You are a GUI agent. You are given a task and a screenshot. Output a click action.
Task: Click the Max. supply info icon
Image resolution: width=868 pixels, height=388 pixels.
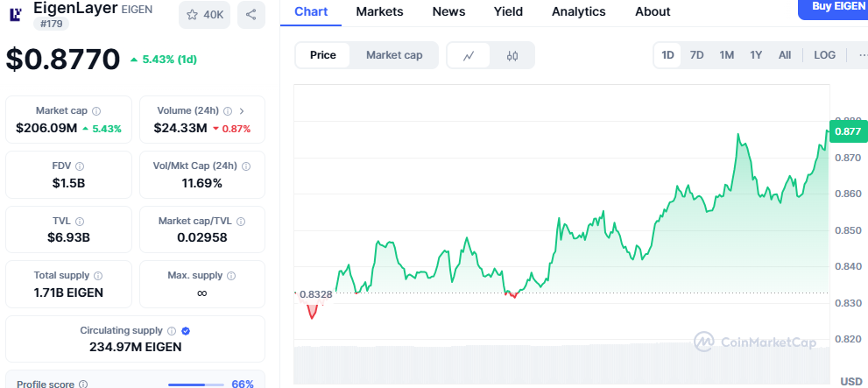(x=232, y=276)
